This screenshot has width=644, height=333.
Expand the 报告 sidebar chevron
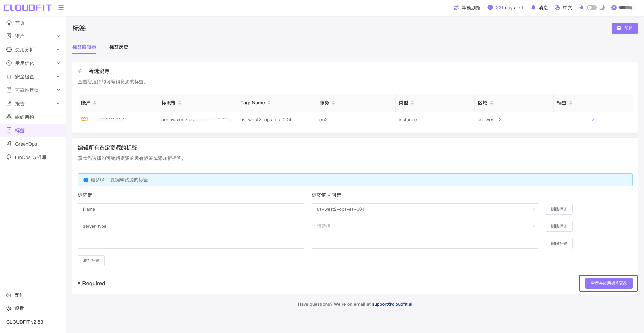click(58, 104)
